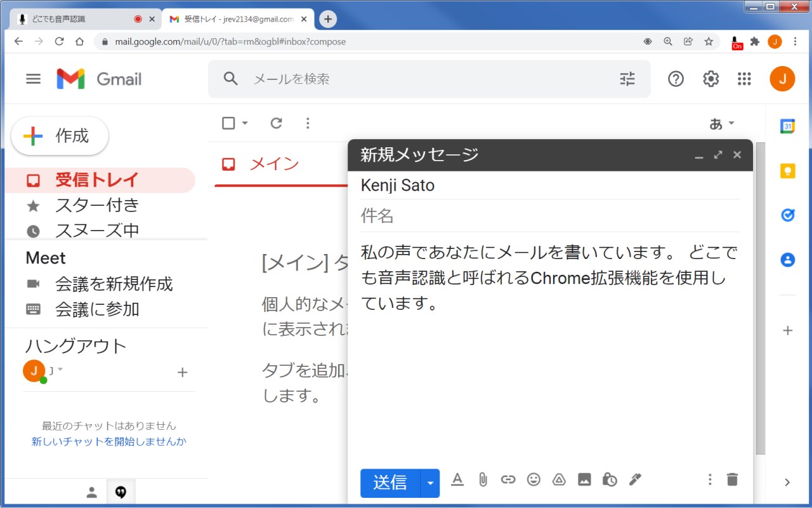Expand the select-all dropdown arrow
The image size is (812, 508).
pyautogui.click(x=245, y=123)
